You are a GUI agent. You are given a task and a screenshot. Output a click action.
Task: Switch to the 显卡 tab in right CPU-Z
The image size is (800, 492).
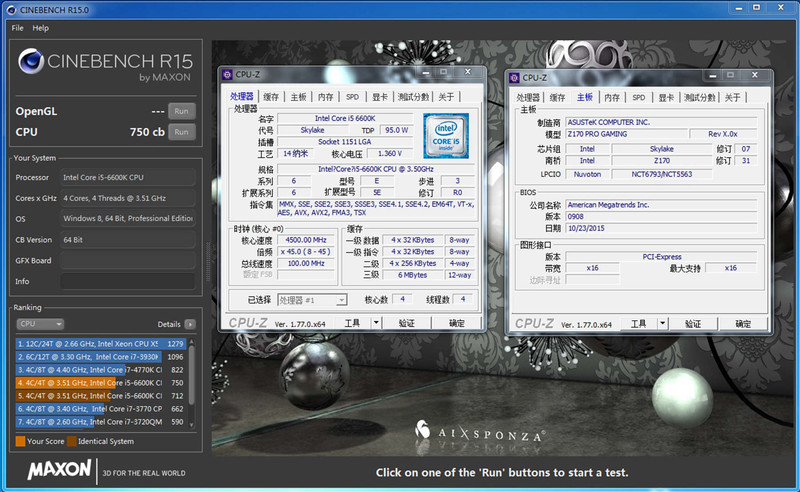(666, 97)
